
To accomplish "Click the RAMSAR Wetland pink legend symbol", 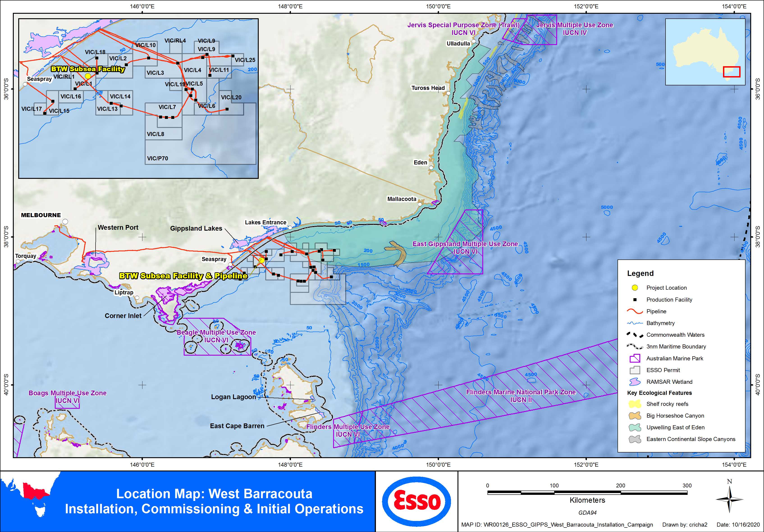I will coord(635,382).
